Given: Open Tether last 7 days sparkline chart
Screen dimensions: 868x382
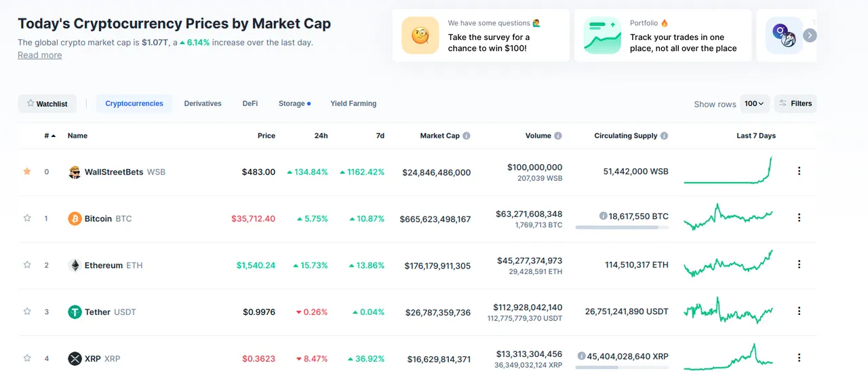Looking at the screenshot, I should pyautogui.click(x=728, y=310).
